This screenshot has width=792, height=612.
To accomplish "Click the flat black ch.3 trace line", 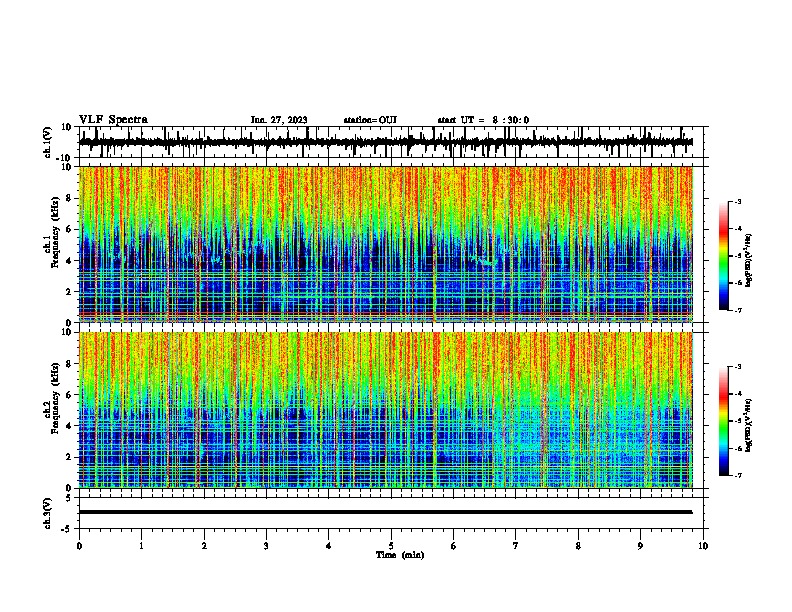I will point(385,512).
